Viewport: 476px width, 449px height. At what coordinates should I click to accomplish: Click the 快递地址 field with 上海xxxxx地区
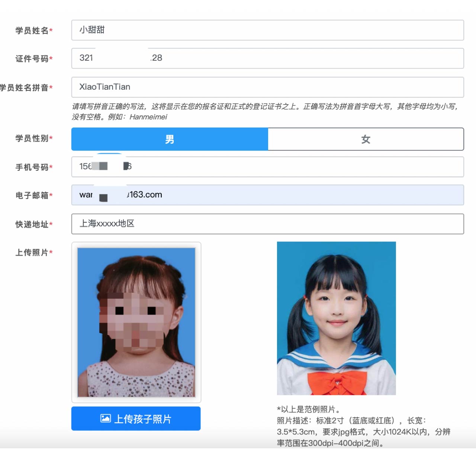click(x=267, y=224)
